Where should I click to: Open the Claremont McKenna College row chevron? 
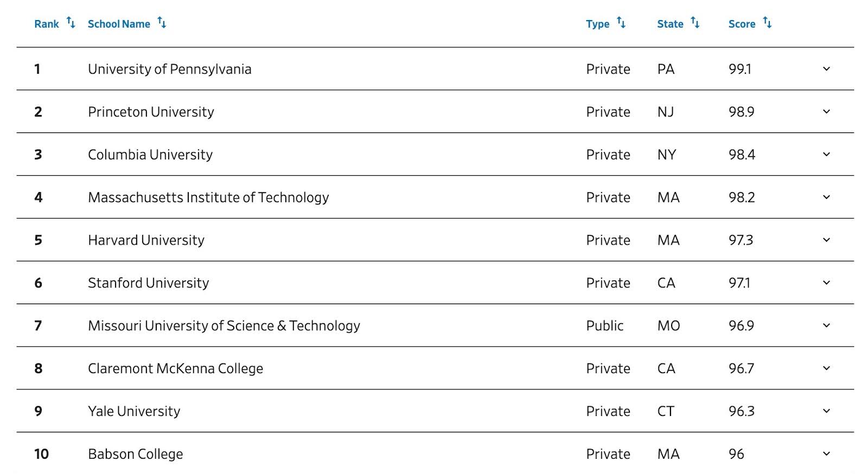pos(826,368)
